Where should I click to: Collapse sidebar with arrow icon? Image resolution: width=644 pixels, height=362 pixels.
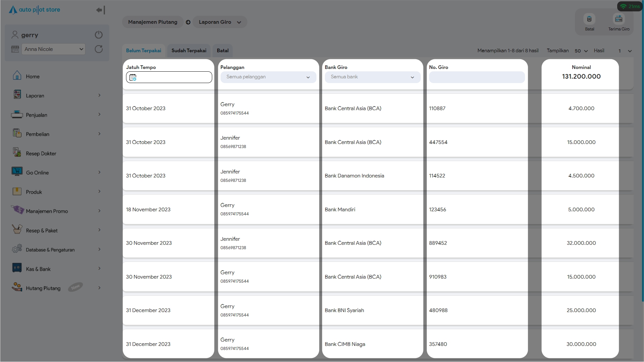[100, 10]
